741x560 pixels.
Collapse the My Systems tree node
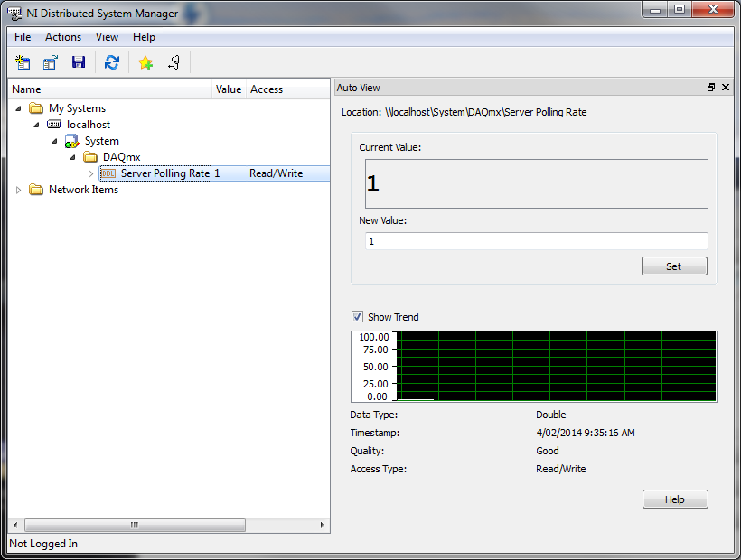coord(18,108)
